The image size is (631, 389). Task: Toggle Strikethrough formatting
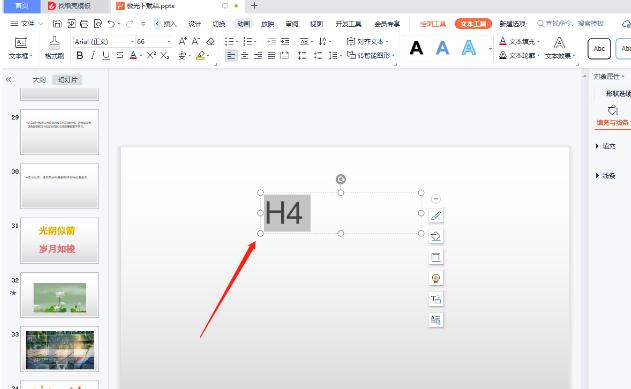[120, 55]
